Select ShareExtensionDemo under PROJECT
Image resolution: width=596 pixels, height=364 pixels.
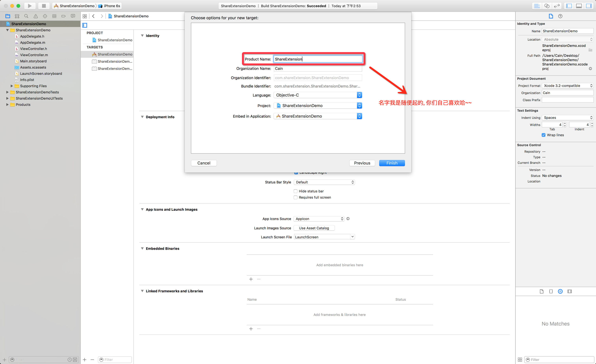115,40
